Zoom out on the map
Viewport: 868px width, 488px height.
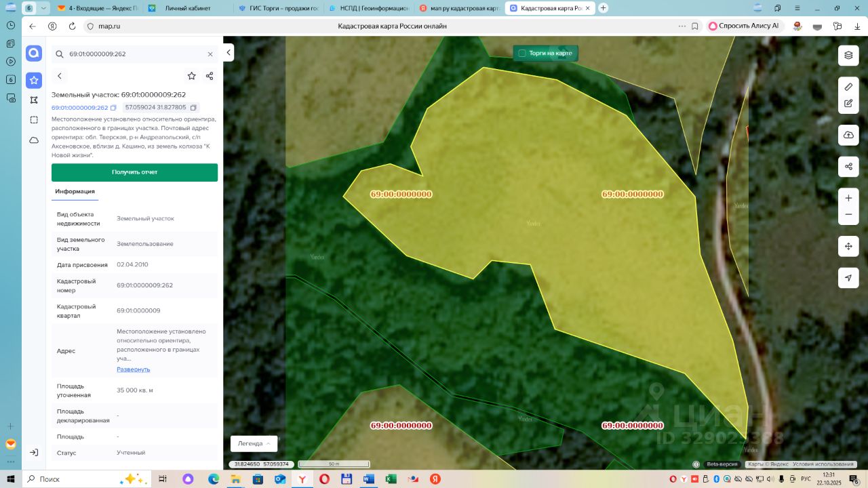coord(848,215)
